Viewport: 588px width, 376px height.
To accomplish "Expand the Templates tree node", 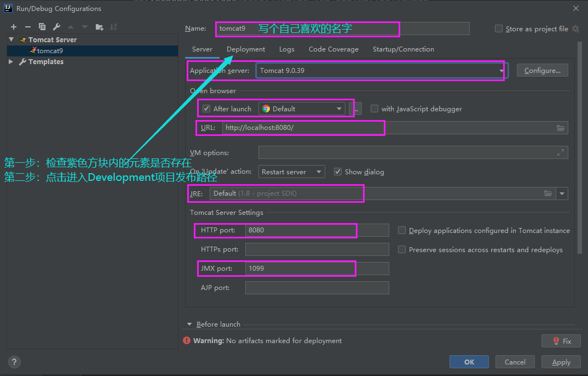I will point(11,61).
